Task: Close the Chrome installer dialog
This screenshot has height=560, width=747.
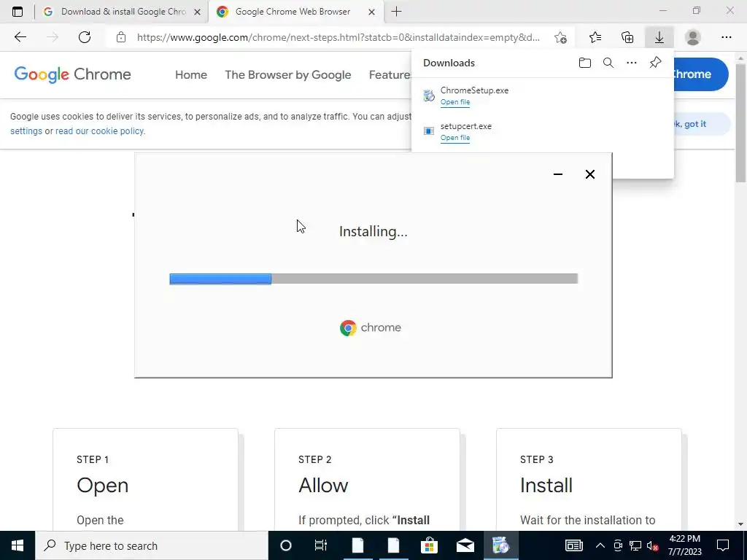Action: click(x=589, y=174)
